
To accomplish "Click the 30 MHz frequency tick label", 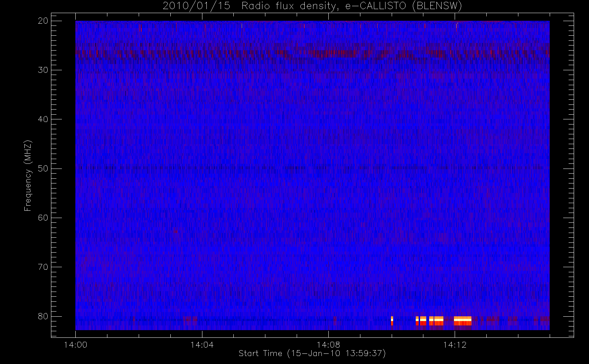I will 43,70.
